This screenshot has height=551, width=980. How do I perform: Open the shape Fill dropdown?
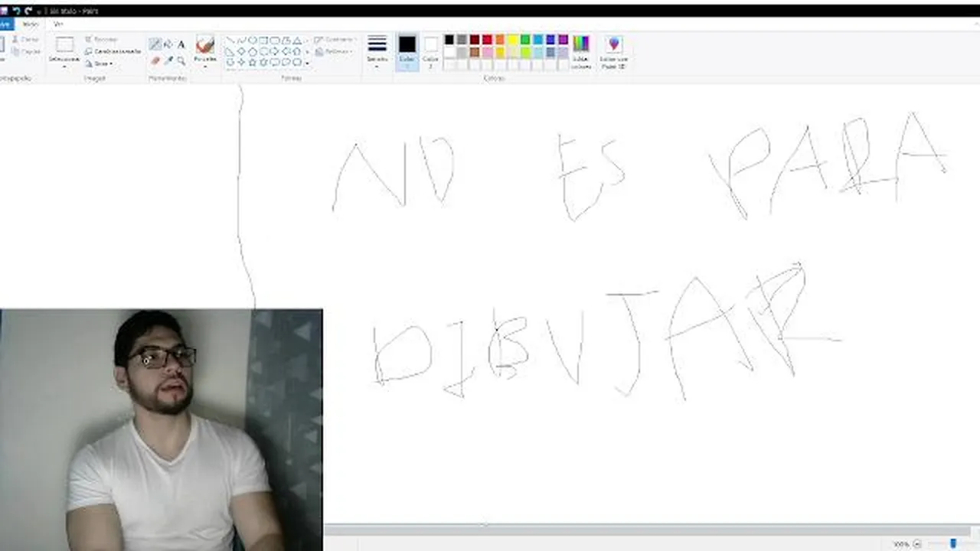click(333, 51)
